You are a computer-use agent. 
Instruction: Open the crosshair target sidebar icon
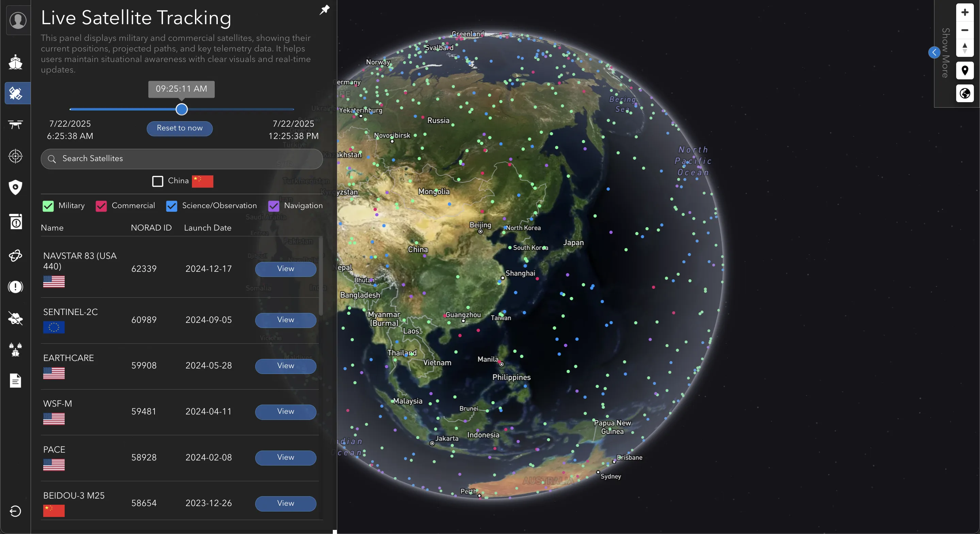tap(16, 156)
